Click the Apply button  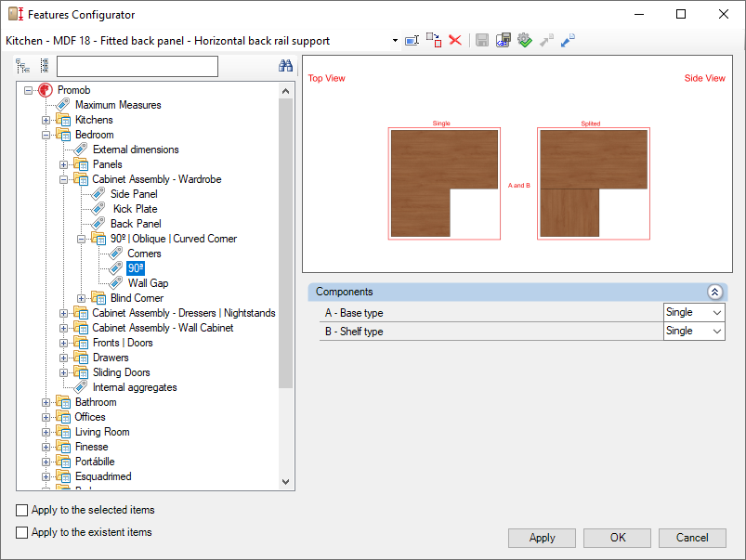pos(542,538)
